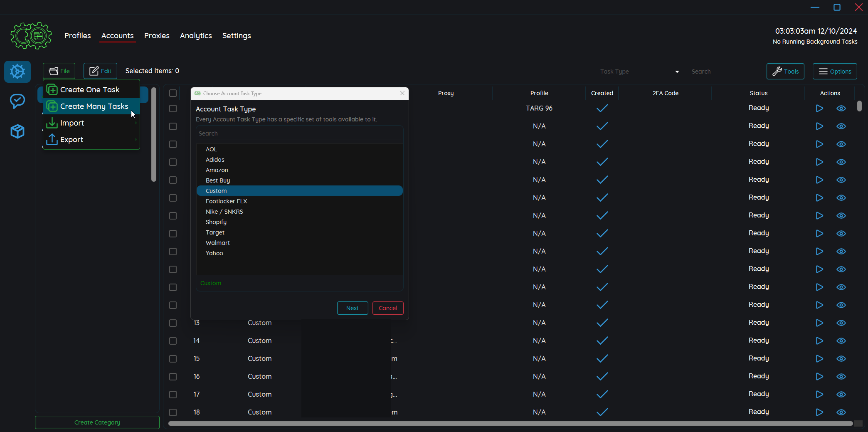
Task: Tick the select-all header checkbox
Action: coord(173,93)
